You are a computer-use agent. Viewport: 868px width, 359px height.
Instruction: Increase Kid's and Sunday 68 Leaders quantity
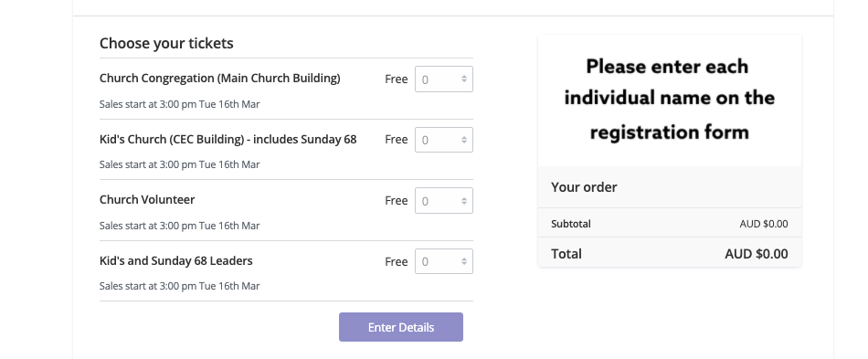click(464, 259)
